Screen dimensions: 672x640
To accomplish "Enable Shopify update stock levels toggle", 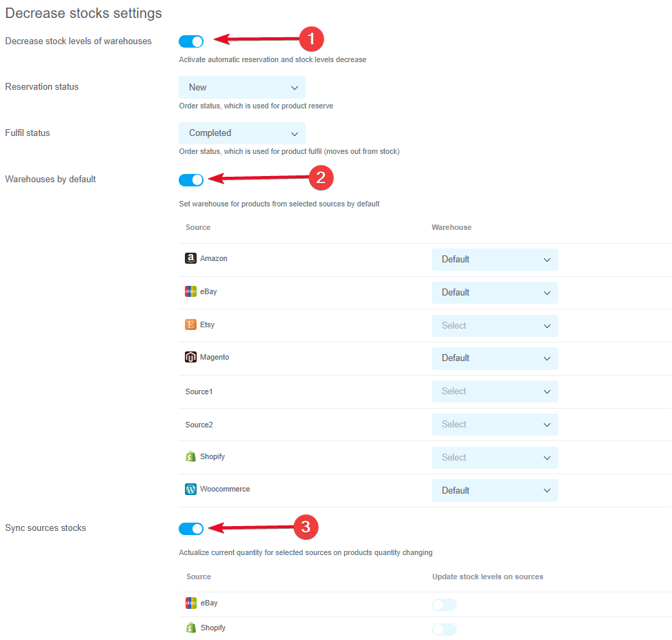I will (444, 629).
